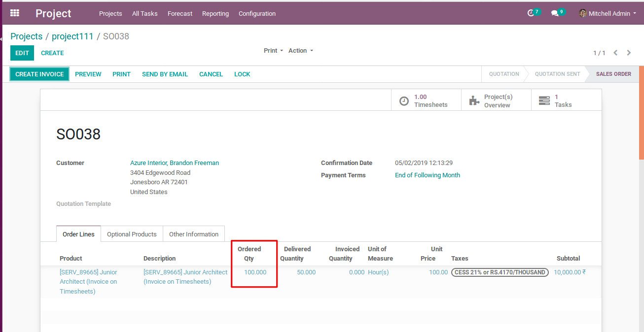Click CREATE INVOICE button
The height and width of the screenshot is (332, 644).
pyautogui.click(x=39, y=74)
